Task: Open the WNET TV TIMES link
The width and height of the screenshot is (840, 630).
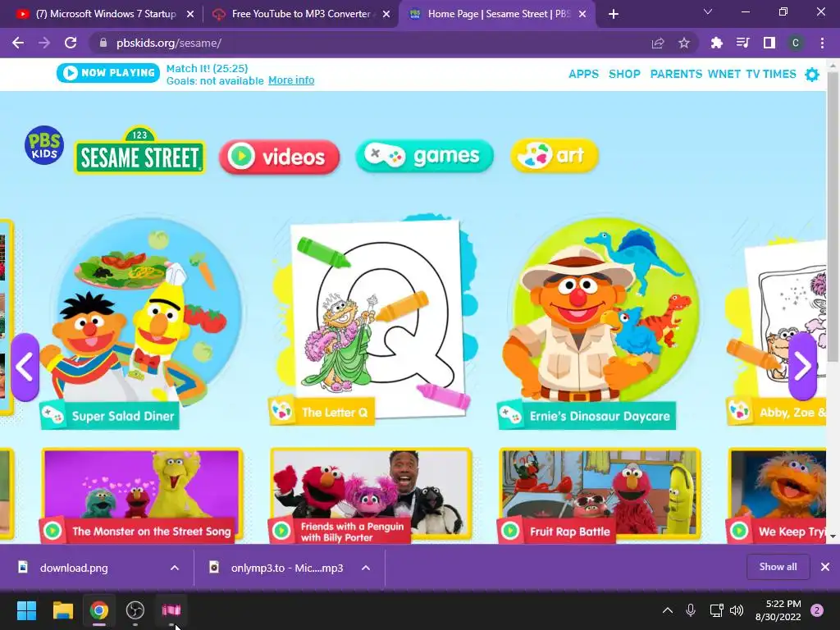Action: pos(752,74)
